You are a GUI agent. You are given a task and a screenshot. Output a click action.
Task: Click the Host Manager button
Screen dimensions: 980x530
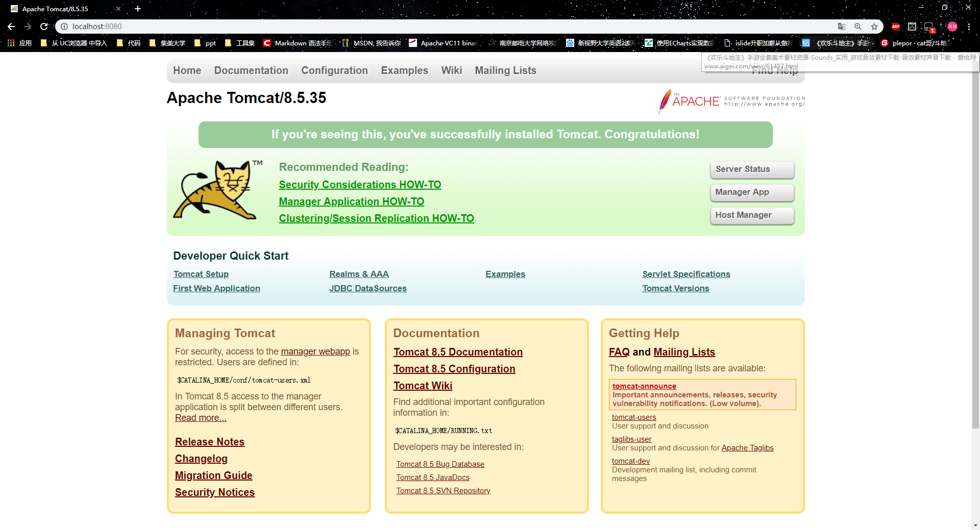coord(752,215)
